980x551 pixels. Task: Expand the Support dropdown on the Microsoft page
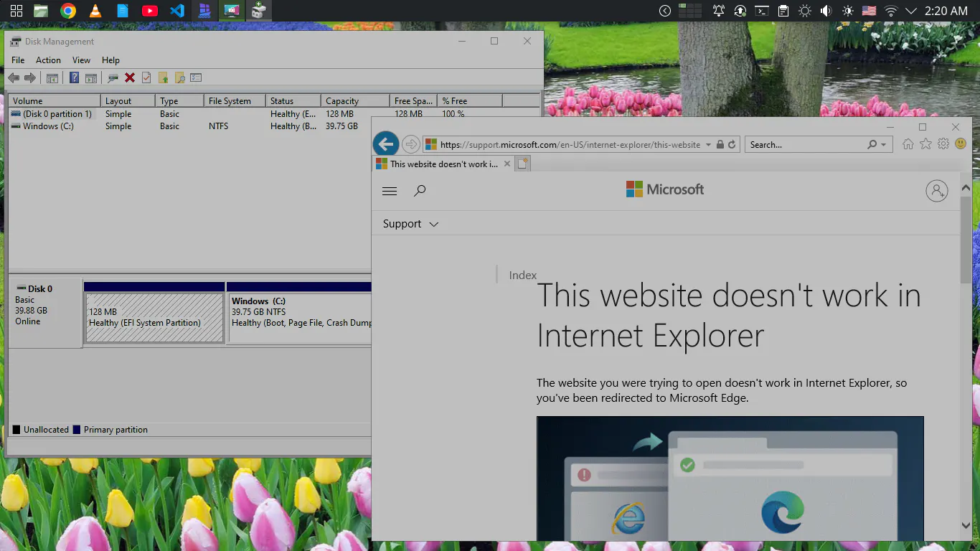coord(410,224)
